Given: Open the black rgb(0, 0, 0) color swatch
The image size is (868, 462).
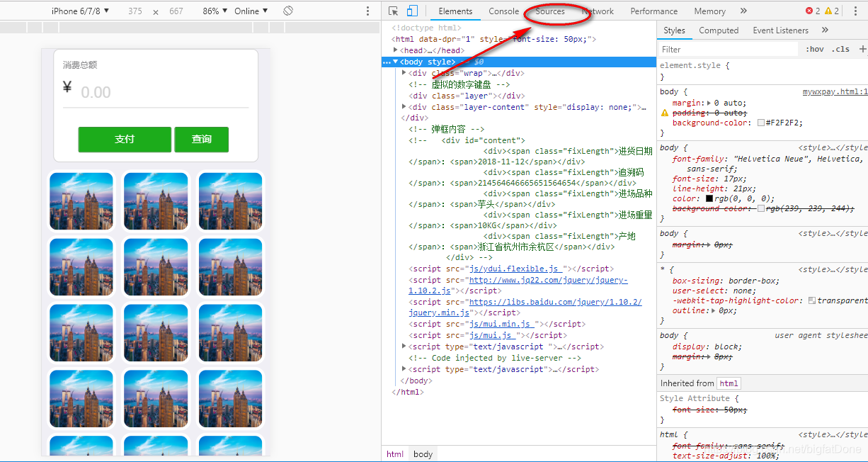Looking at the screenshot, I should coord(709,198).
